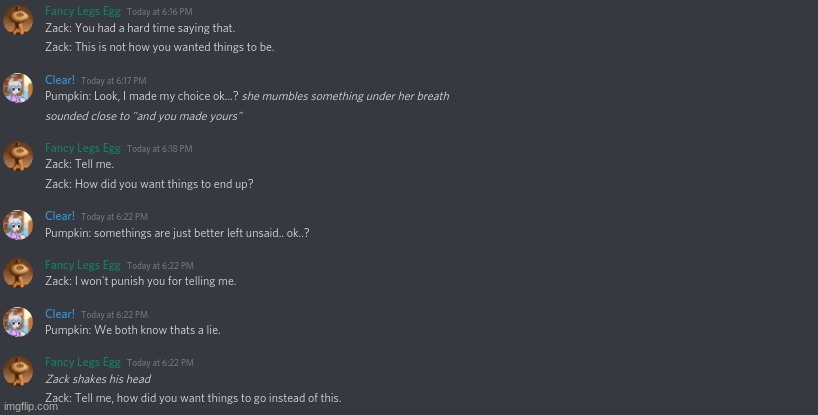Click the "Today at 6:18 PM" timestamp
This screenshot has height=415, width=818.
pyautogui.click(x=160, y=149)
